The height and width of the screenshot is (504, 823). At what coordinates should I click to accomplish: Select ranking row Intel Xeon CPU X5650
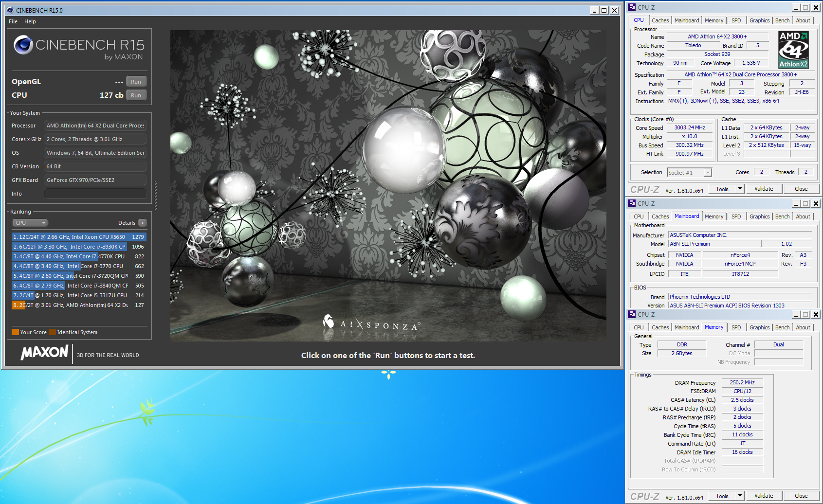(79, 237)
